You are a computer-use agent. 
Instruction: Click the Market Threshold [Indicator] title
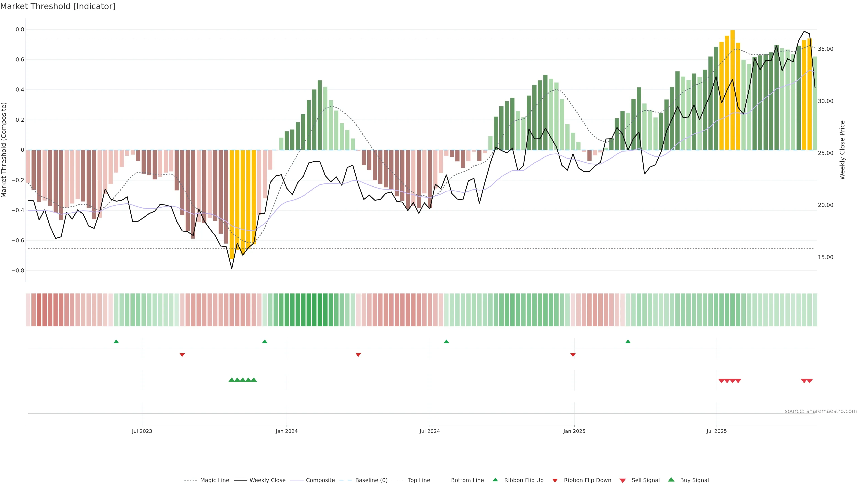click(x=58, y=6)
